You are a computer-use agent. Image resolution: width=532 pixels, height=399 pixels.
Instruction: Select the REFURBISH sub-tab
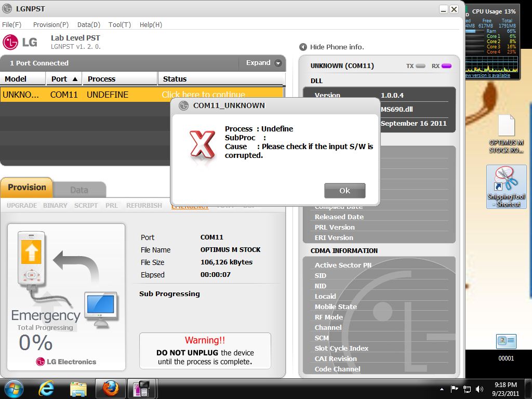tap(144, 206)
